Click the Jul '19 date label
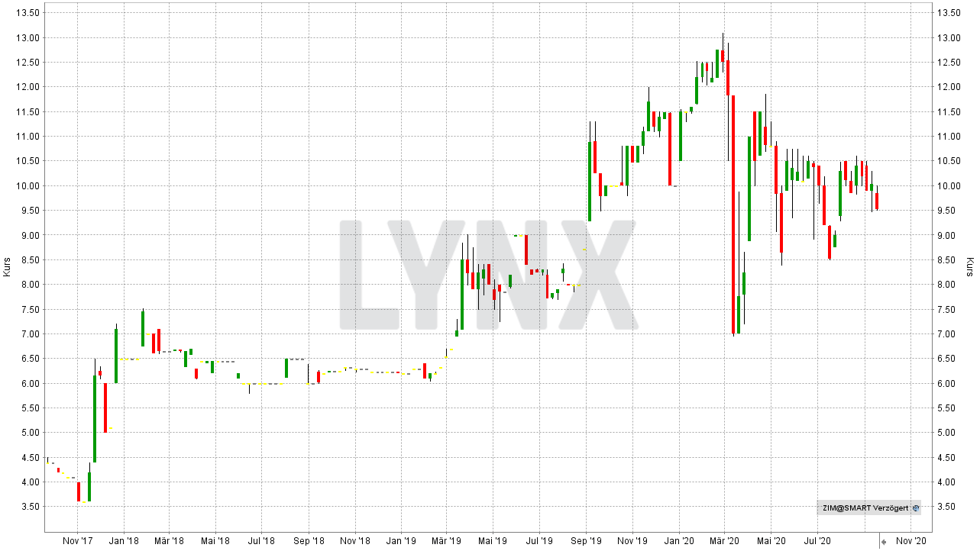The height and width of the screenshot is (551, 980). (539, 541)
